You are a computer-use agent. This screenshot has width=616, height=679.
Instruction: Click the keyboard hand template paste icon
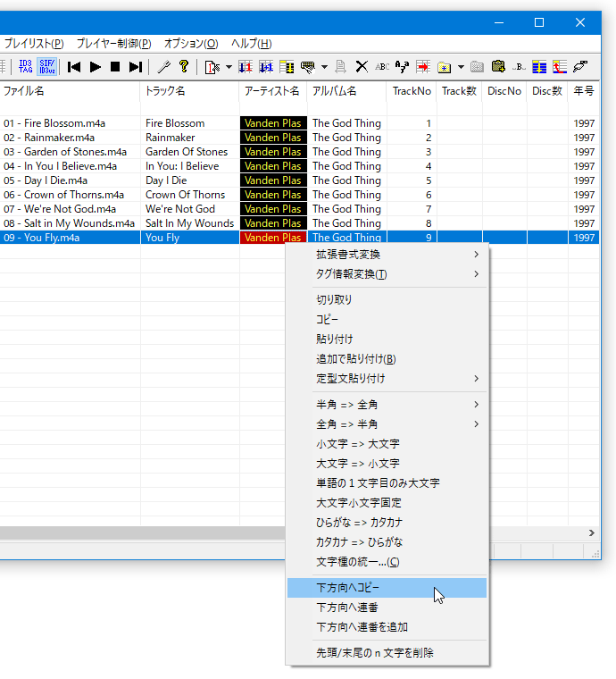308,67
